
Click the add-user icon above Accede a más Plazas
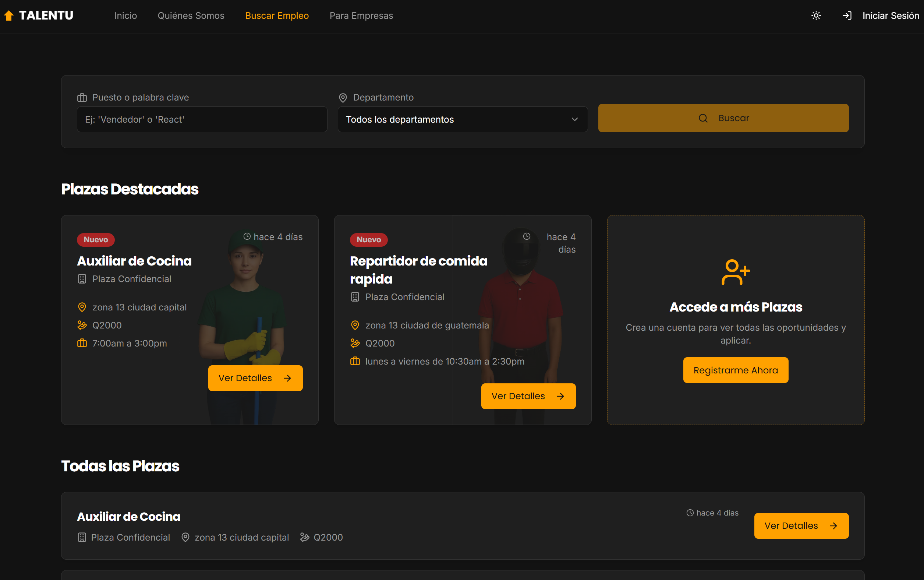pyautogui.click(x=736, y=273)
